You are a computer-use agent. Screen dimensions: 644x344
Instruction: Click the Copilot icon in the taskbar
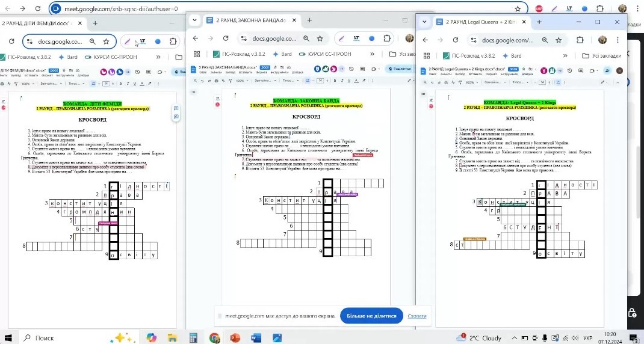[x=151, y=338]
